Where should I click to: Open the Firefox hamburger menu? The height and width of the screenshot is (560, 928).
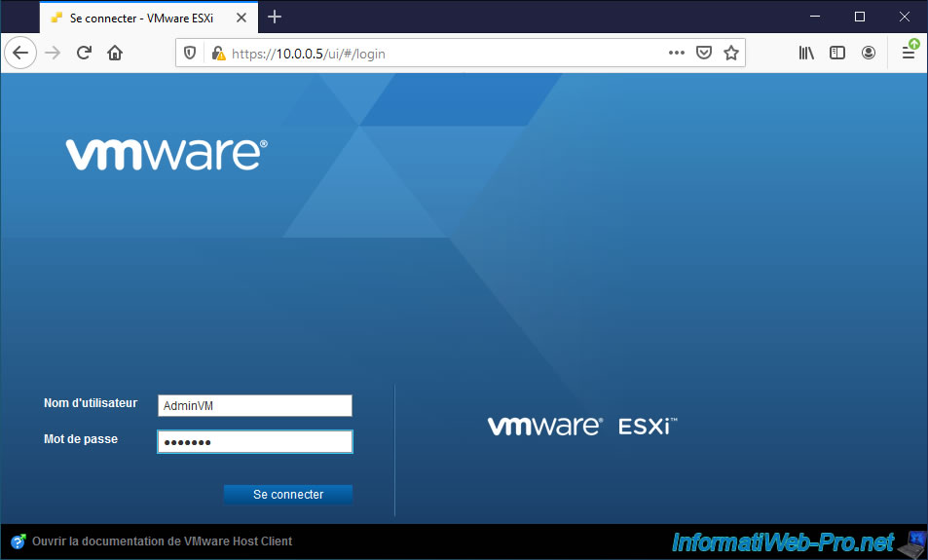pos(908,54)
